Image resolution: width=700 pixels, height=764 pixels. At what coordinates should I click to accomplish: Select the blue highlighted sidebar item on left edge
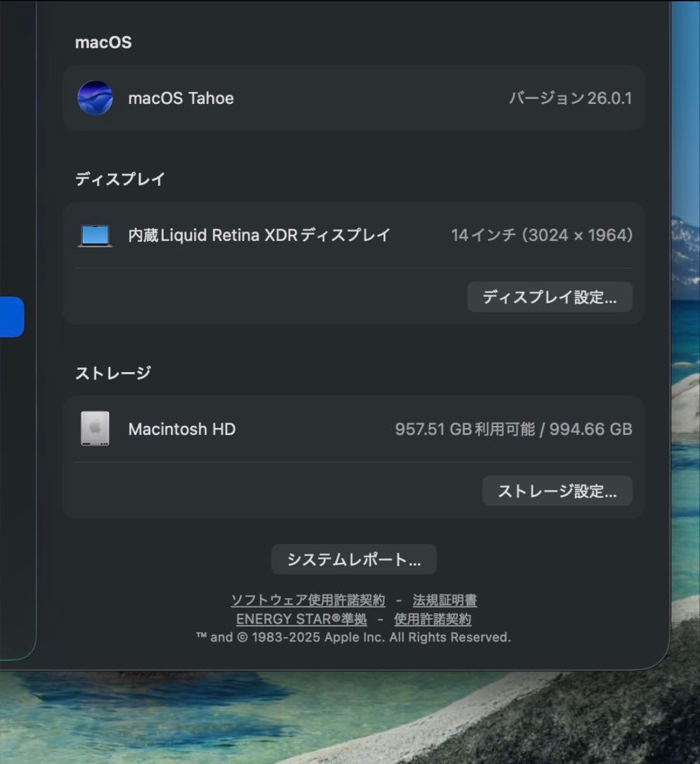click(x=12, y=316)
